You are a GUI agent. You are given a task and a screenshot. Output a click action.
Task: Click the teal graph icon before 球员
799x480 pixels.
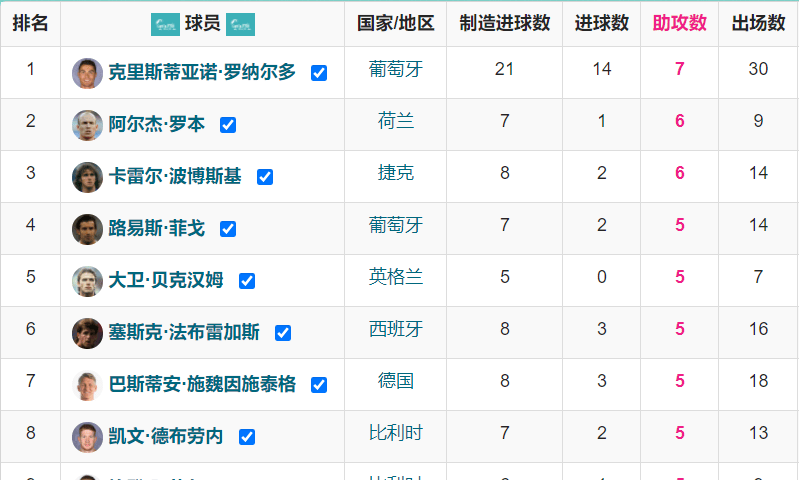click(x=165, y=24)
